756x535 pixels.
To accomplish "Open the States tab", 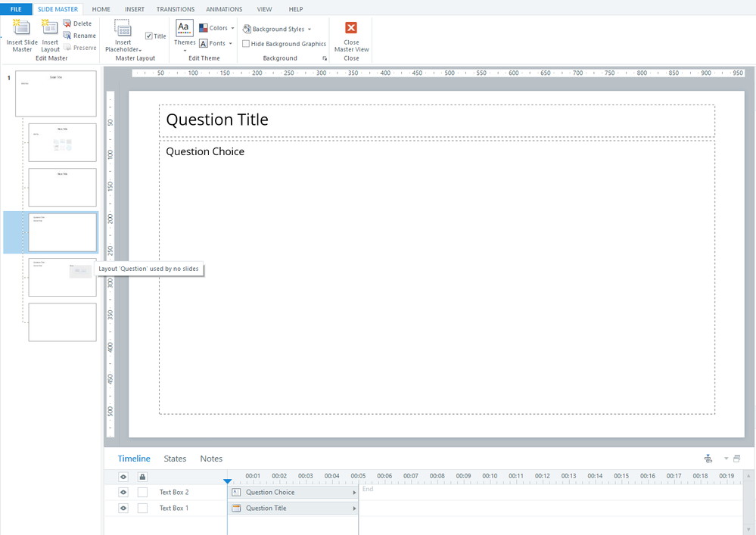I will 175,459.
